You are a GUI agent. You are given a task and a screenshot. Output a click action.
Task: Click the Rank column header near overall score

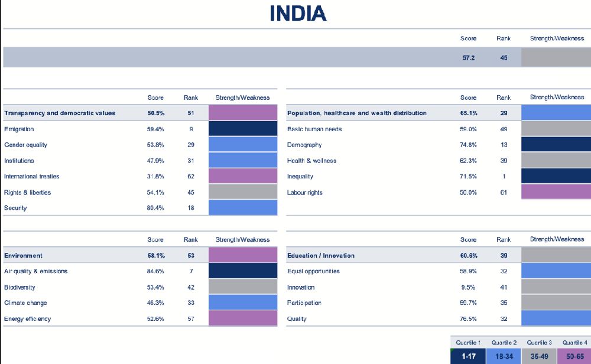pyautogui.click(x=503, y=38)
